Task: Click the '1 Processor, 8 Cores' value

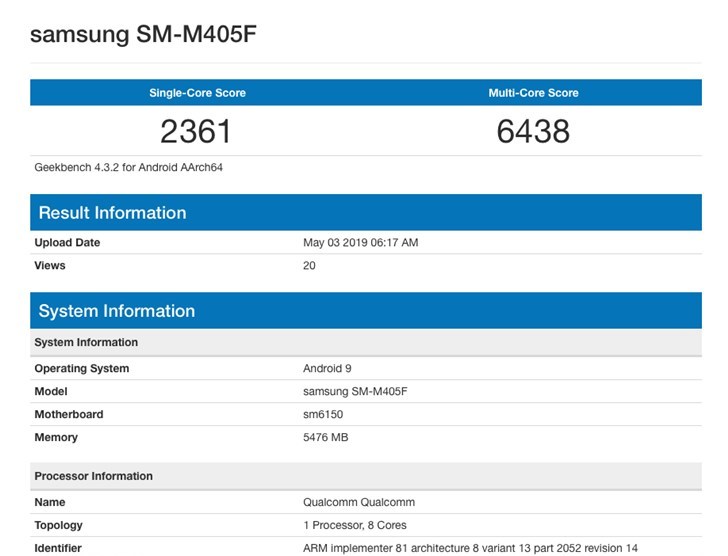Action: [355, 525]
